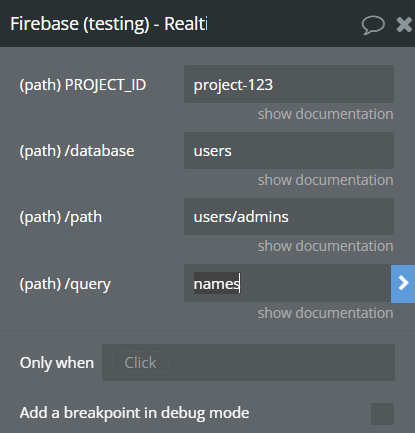Viewport: 415px width, 433px height.
Task: Click the blue arrow next to query field
Action: 403,284
